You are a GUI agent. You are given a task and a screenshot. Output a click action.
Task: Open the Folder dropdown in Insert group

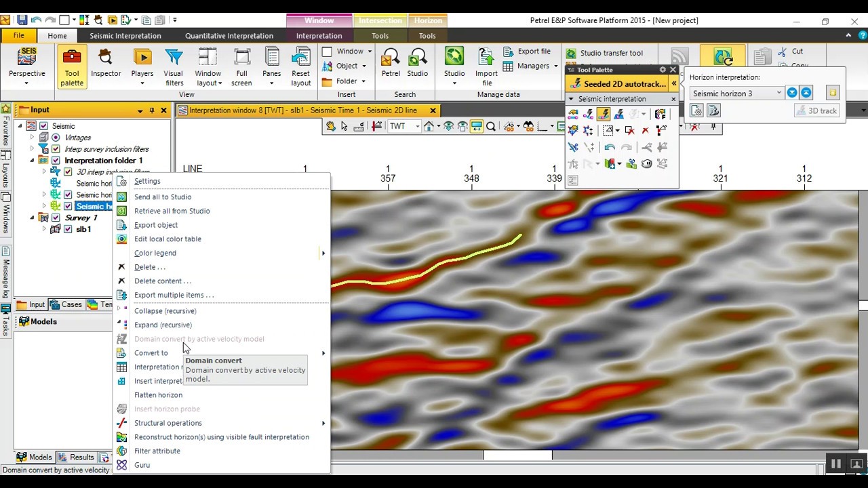pyautogui.click(x=363, y=81)
